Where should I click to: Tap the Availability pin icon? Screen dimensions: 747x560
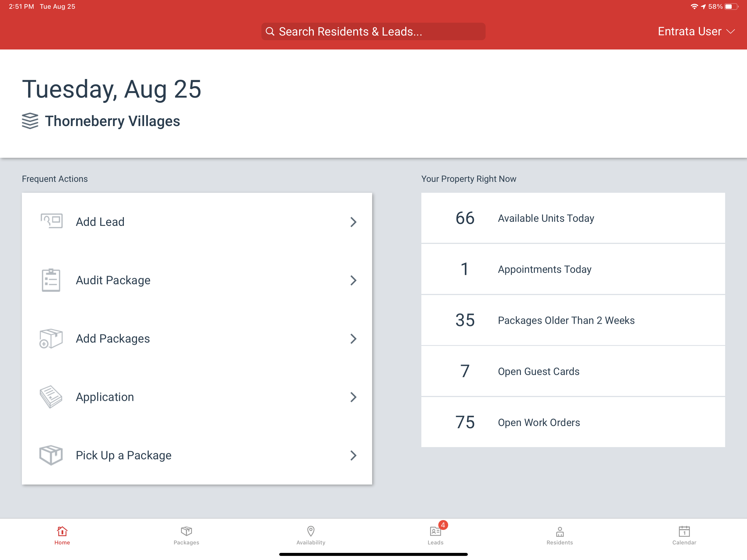click(x=311, y=531)
